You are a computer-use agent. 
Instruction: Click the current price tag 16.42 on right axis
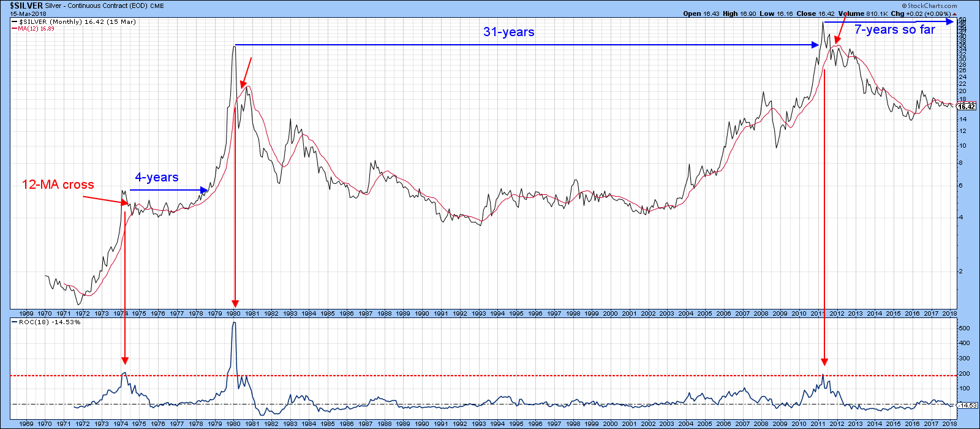click(x=966, y=107)
